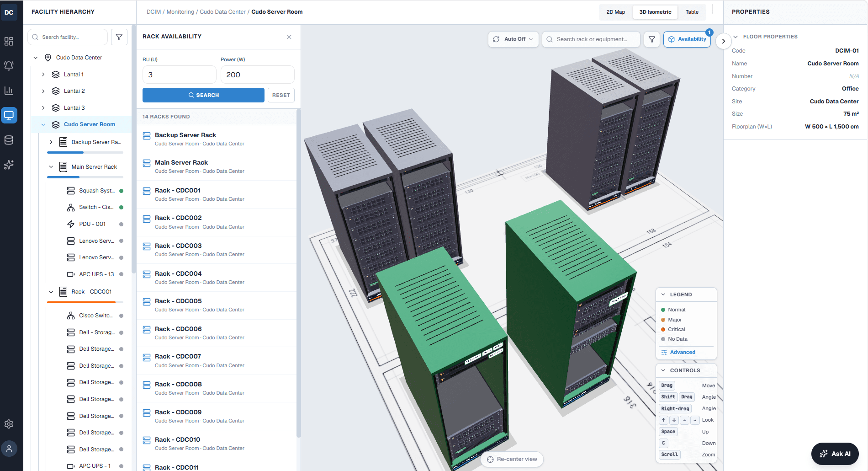The image size is (868, 471).
Task: Click the Main Server Rack usage bar
Action: click(x=85, y=177)
